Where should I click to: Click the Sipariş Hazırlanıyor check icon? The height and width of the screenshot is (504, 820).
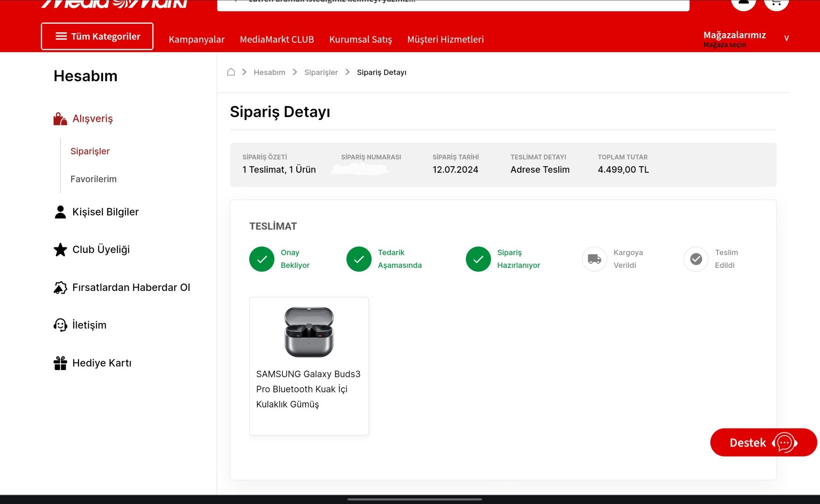point(478,259)
